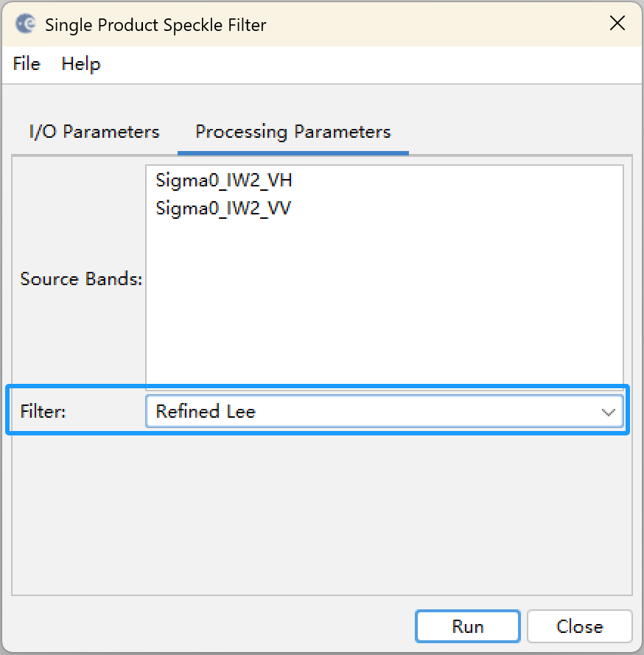Run the speckle filter

pos(468,626)
